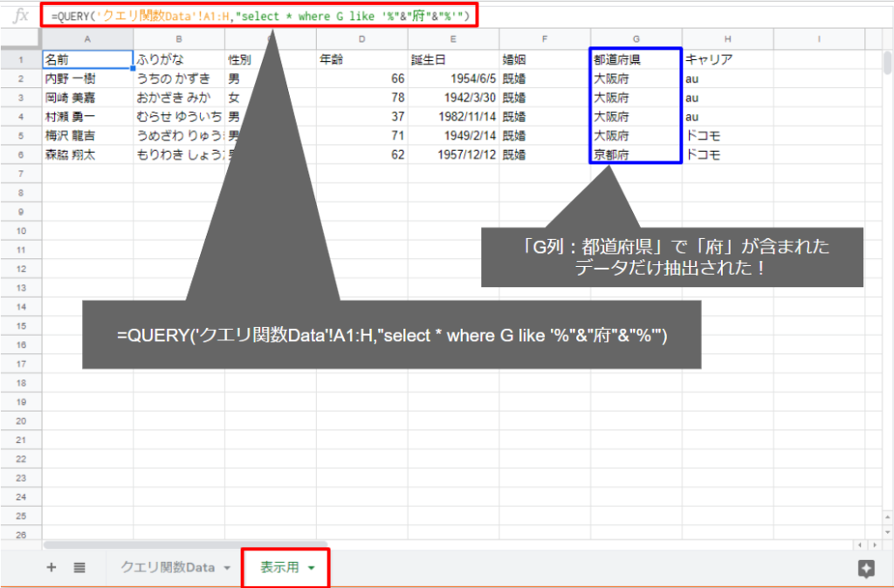Screen dimensions: 894x588
Task: Click the name cell 森脇 翔太
Action: tap(87, 155)
